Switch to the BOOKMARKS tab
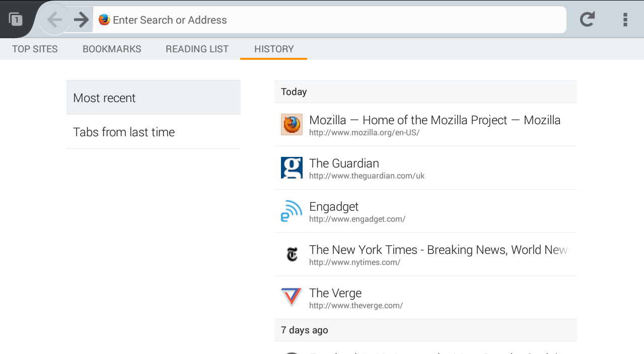 coord(112,49)
